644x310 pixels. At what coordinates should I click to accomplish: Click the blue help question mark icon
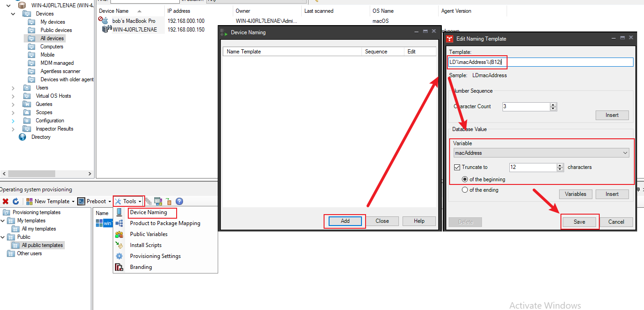[x=179, y=201]
